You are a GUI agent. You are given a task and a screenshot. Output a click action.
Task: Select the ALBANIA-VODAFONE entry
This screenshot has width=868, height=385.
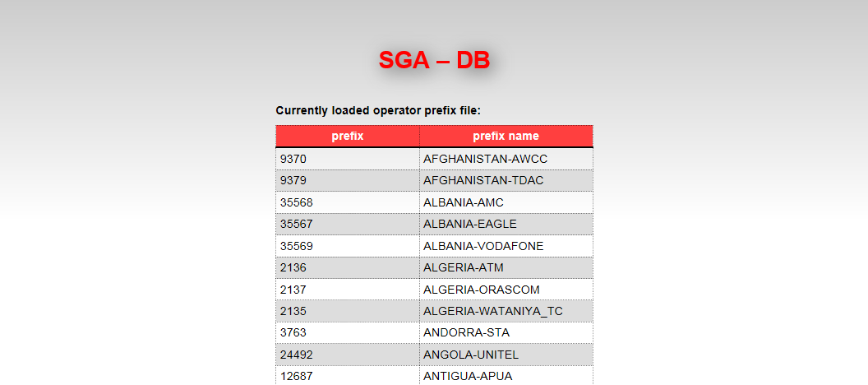[506, 246]
